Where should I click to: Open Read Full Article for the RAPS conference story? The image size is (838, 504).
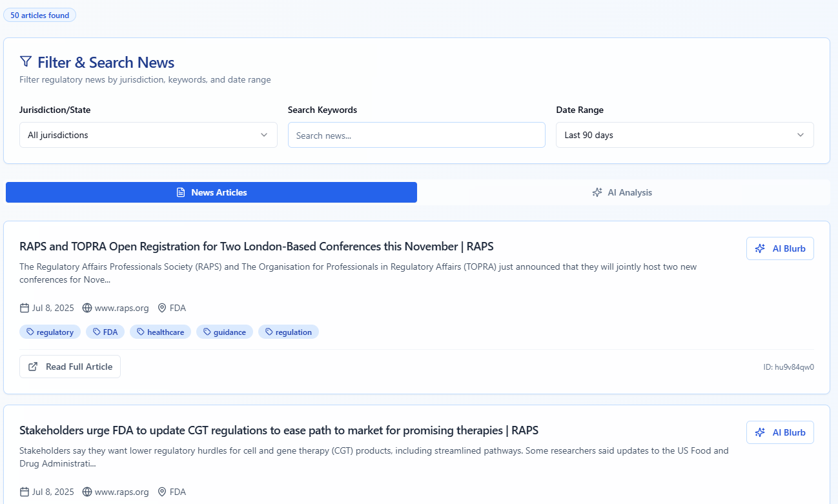click(70, 367)
